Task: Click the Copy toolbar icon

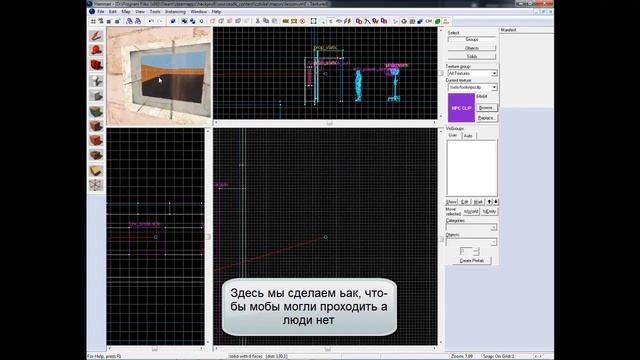Action: 266,21
